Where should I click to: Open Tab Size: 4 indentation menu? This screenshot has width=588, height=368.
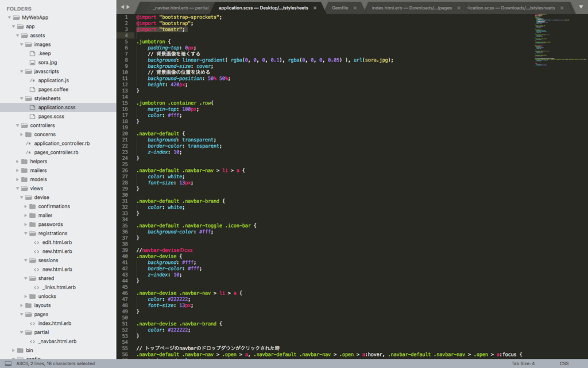(523, 363)
